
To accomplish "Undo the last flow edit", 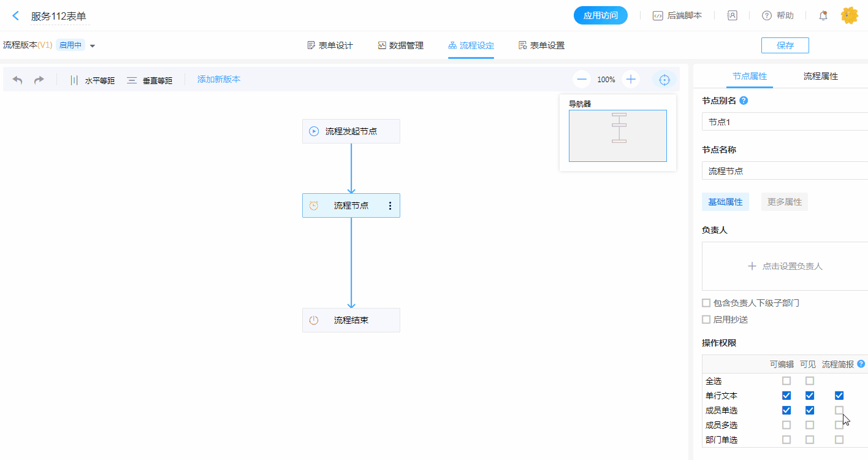I will tap(18, 80).
